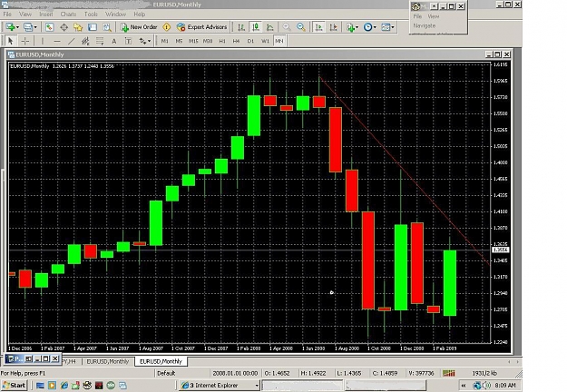The image size is (567, 392).
Task: Zoom out of the chart
Action: 301,27
